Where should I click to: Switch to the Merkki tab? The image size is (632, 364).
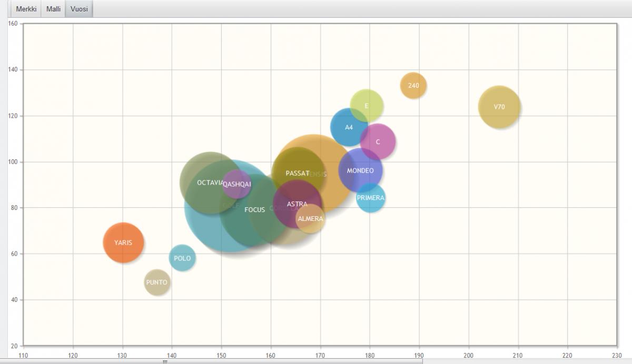[26, 9]
